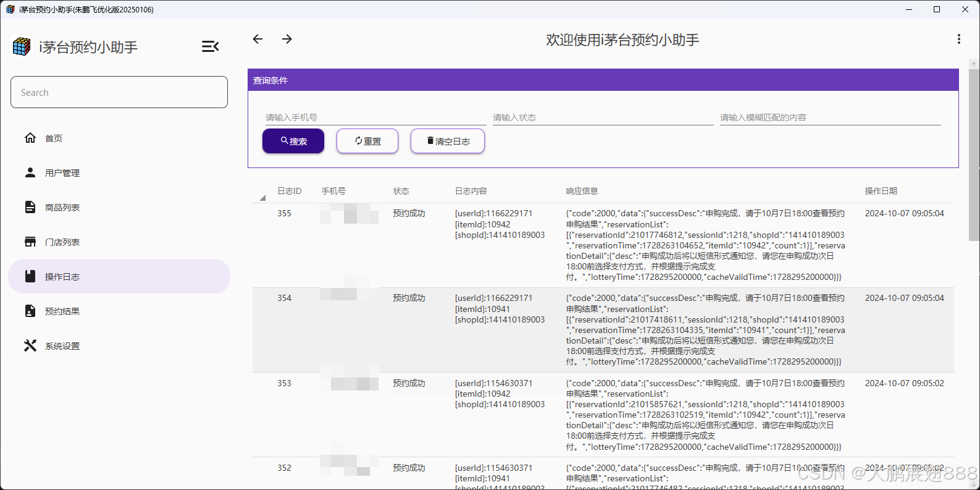Open 用户管理 page

[x=119, y=172]
